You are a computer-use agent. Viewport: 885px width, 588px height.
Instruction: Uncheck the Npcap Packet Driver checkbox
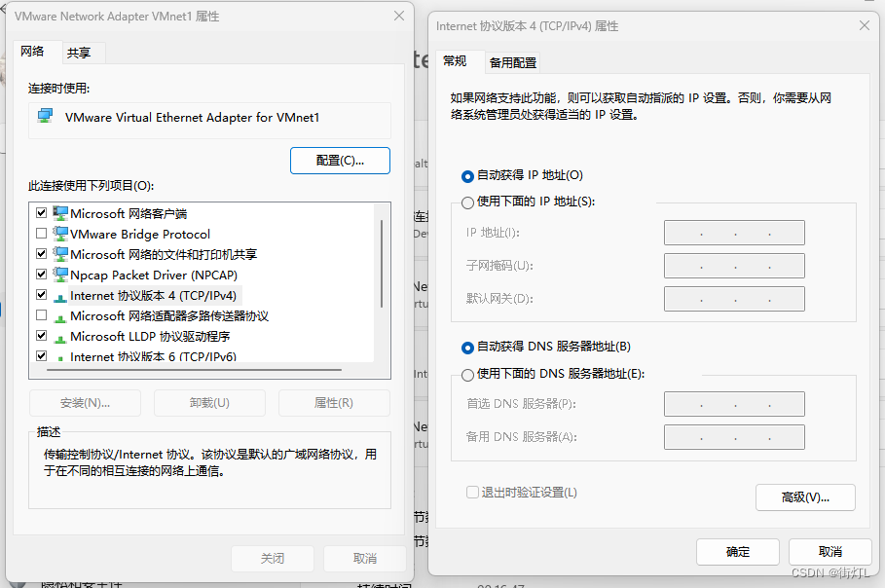coord(41,275)
